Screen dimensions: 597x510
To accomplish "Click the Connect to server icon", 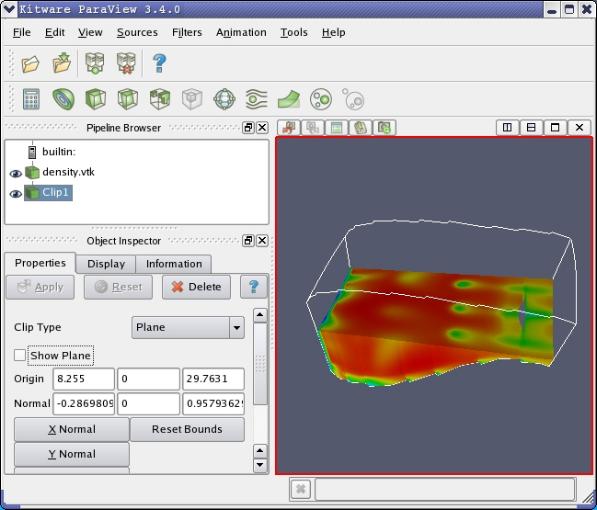I will pyautogui.click(x=94, y=63).
